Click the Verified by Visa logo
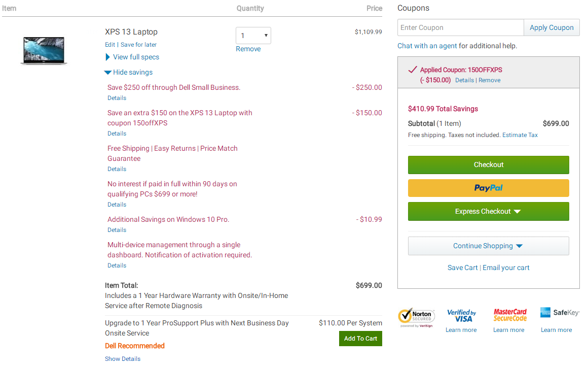Screen dimensions: 588x368 click(461, 315)
